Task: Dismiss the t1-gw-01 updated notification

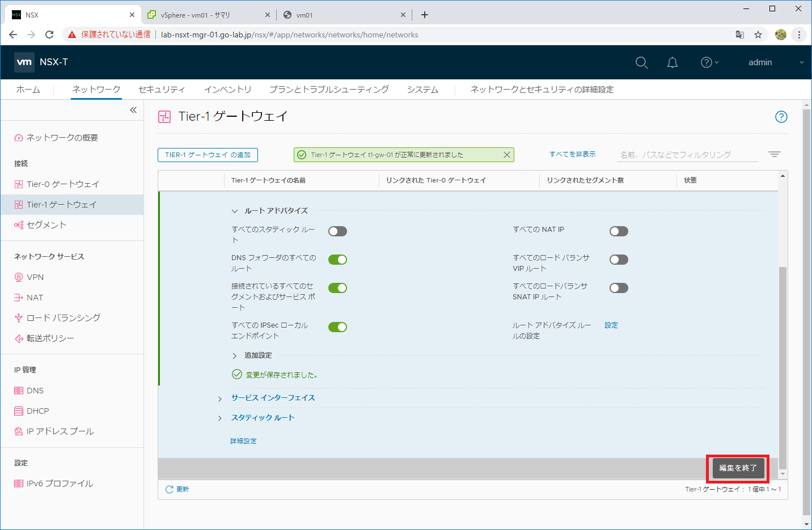Action: coord(507,155)
